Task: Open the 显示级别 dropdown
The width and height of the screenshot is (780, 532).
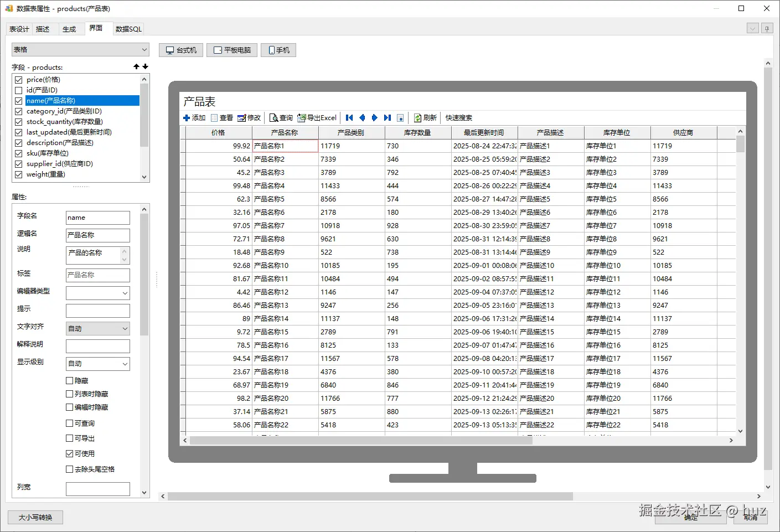Action: point(98,364)
